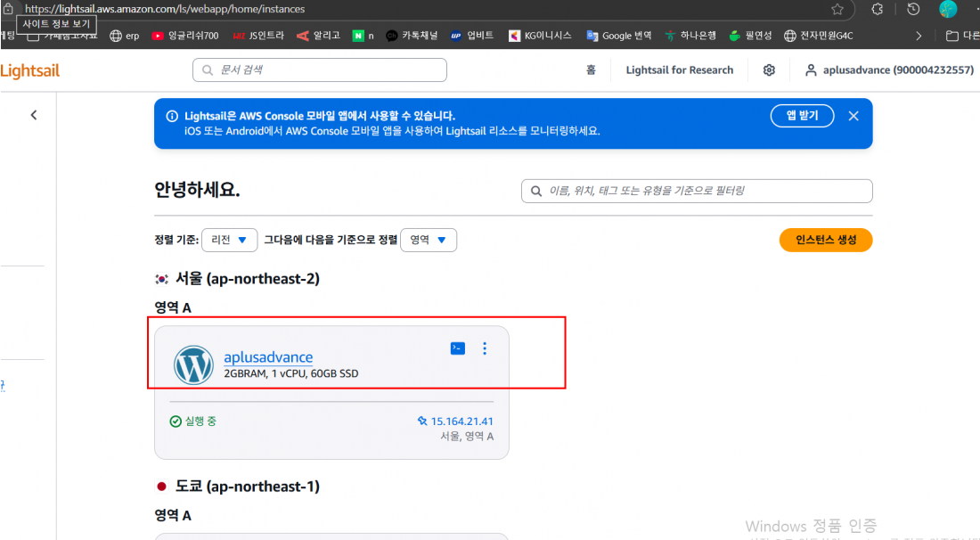Select the 도쿄 (ap-northeast-1) region heading
Image resolution: width=980 pixels, height=540 pixels.
(248, 487)
